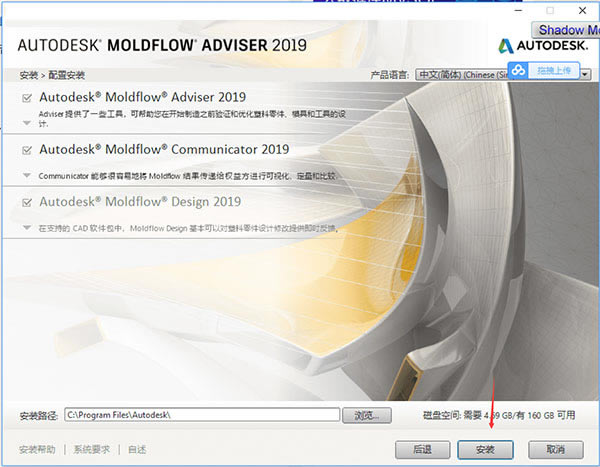Open the product language dropdown
The image size is (600, 467).
click(585, 75)
